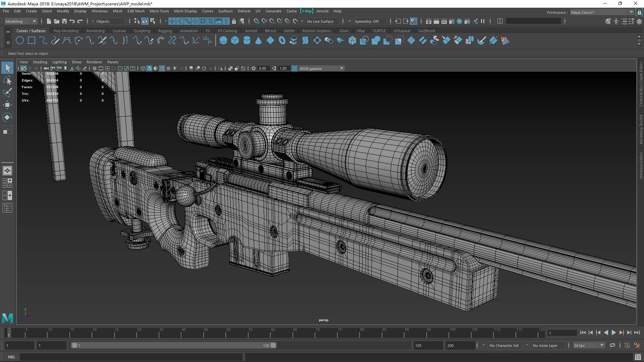Activate the Lasso Select tool
The width and height of the screenshot is (644, 362).
pos(7,80)
